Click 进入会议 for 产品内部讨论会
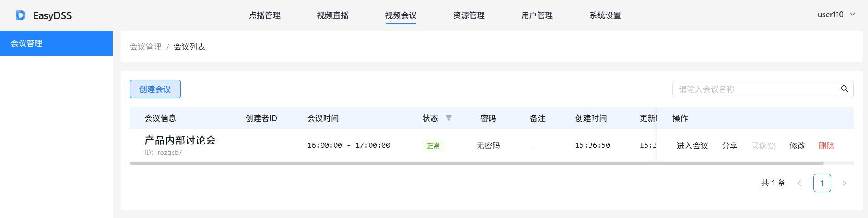The height and width of the screenshot is (218, 868). pos(692,146)
